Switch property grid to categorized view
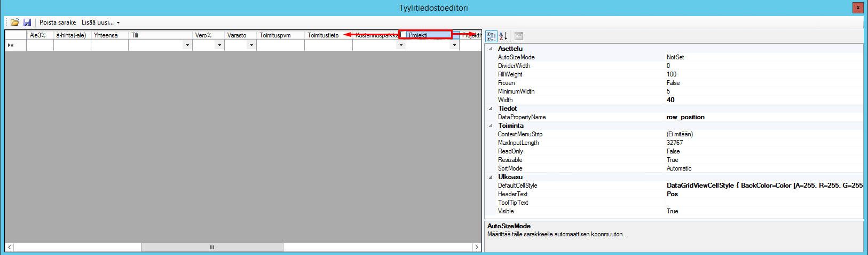Screen dimensions: 868x255 [491, 36]
